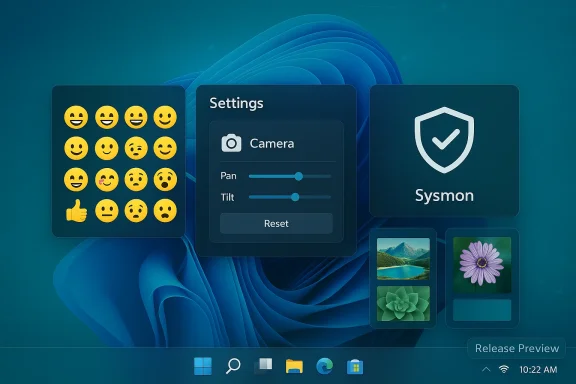Launch Microsoft Edge from the taskbar
576x384 pixels.
coord(324,366)
